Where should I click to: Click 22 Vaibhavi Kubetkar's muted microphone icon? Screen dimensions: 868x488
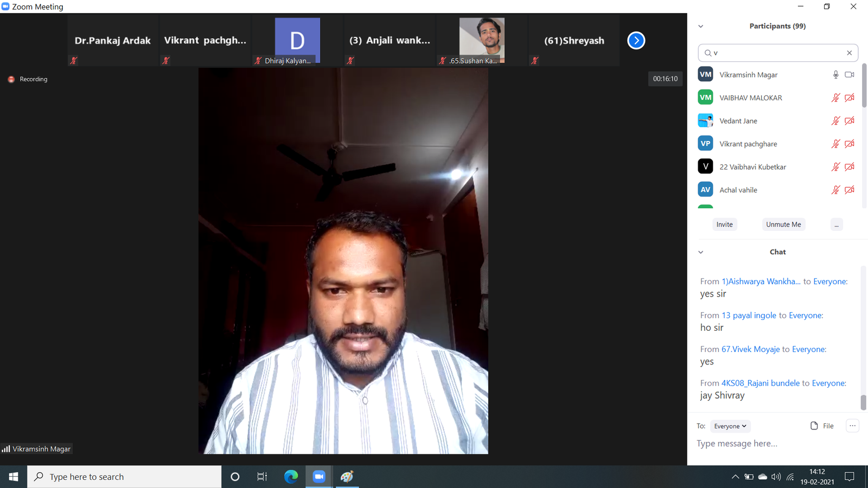(x=835, y=167)
